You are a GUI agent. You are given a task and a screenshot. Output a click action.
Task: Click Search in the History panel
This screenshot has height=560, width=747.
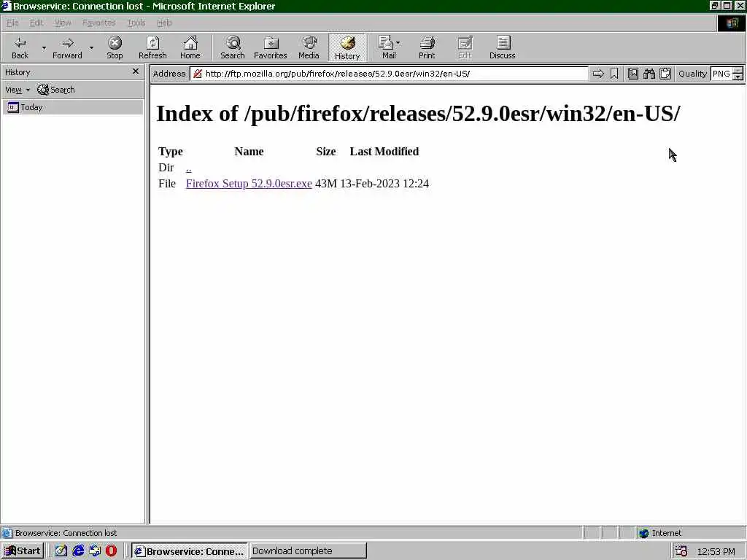55,90
